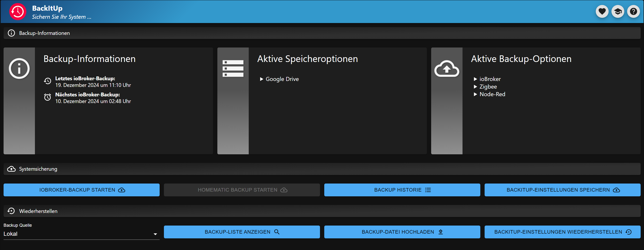
Task: Click the BackItUp title text
Action: (x=47, y=8)
